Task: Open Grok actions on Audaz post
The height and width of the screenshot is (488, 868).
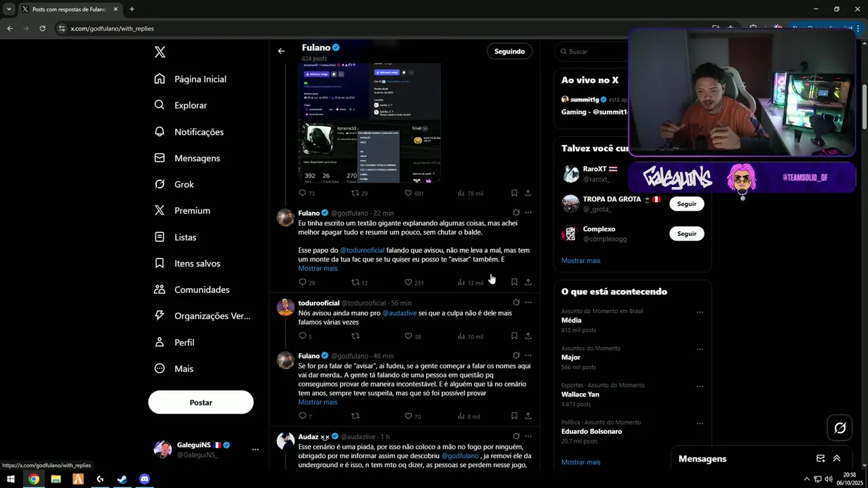Action: click(x=516, y=436)
